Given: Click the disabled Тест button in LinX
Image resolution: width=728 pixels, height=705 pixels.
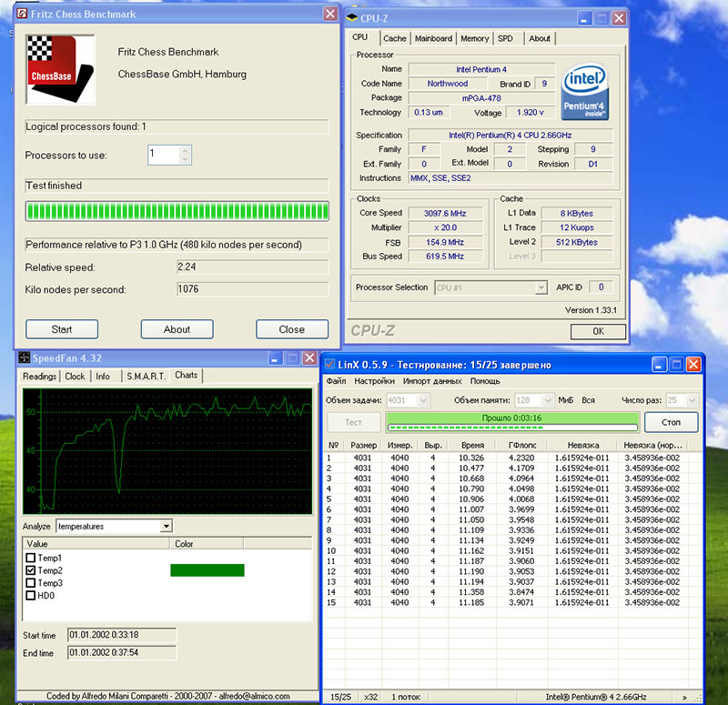Looking at the screenshot, I should [x=353, y=422].
